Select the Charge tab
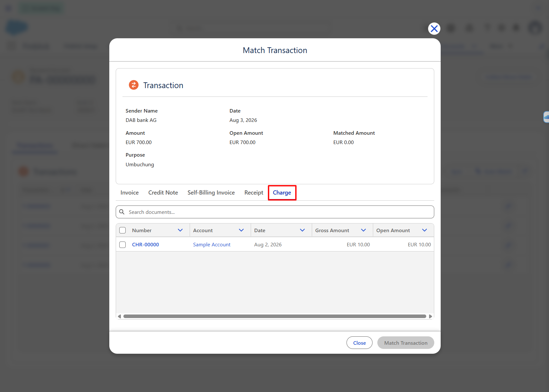Viewport: 549px width, 392px height. (x=282, y=193)
